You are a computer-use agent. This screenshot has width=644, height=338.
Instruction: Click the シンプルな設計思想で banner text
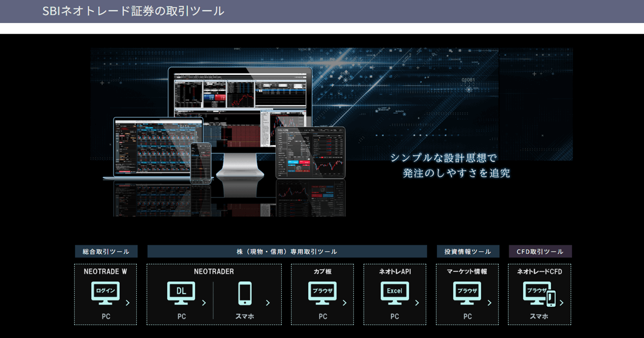[x=444, y=158]
